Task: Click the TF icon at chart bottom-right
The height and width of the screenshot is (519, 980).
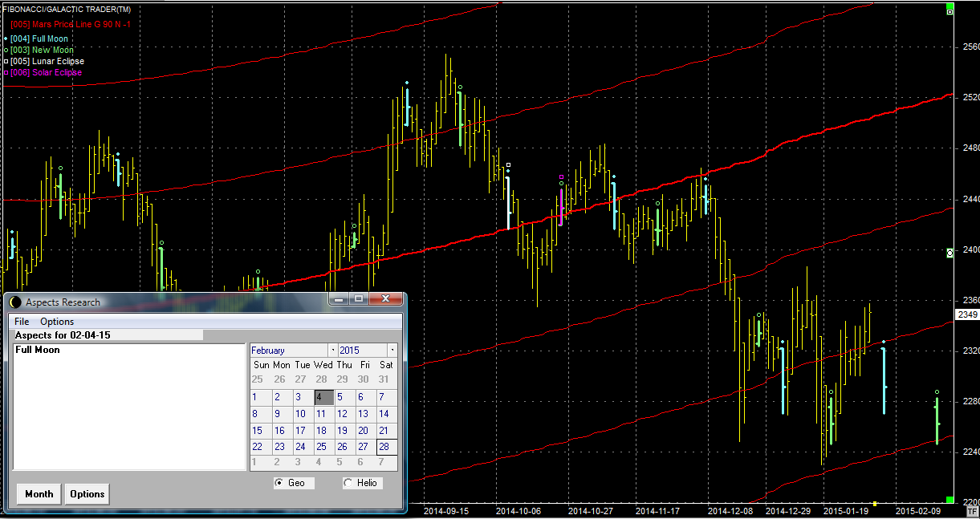Action: tap(972, 510)
